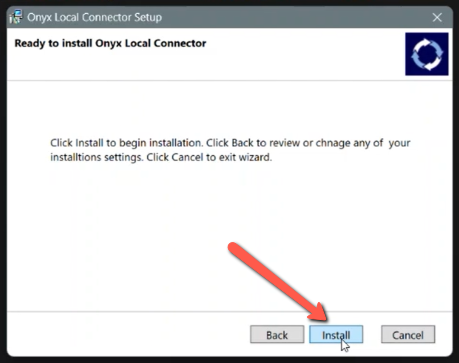The width and height of the screenshot is (459, 363).
Task: Click the words 'your' ending the first instruction line
Action: [399, 143]
